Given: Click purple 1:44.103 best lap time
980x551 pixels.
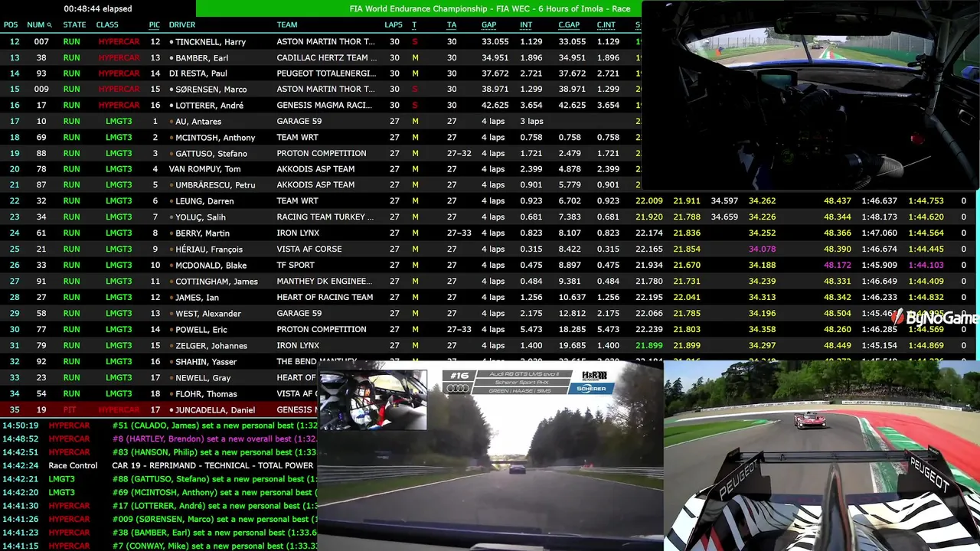Looking at the screenshot, I should click(x=926, y=265).
